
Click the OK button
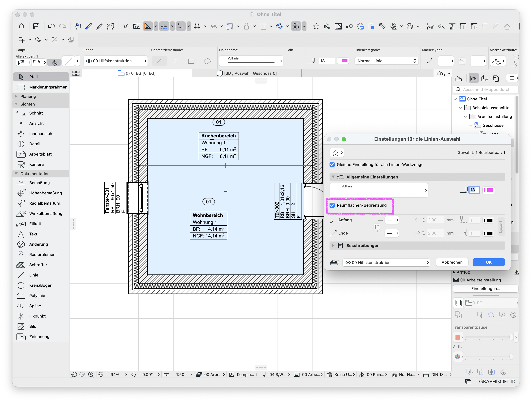click(488, 262)
